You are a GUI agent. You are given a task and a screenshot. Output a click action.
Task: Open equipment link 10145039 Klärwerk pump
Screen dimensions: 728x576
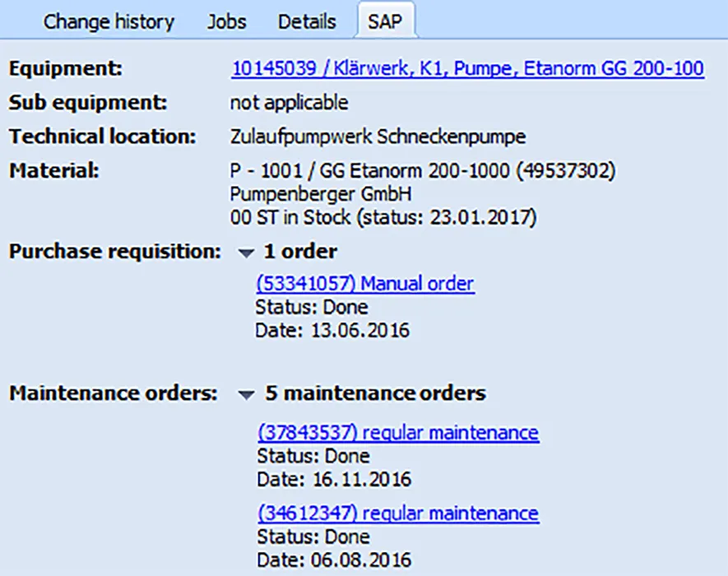467,69
